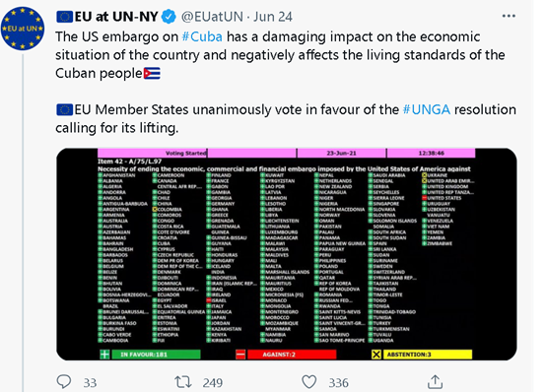Open the share upload icon
Screen dimensions: 546x392
coord(435,381)
